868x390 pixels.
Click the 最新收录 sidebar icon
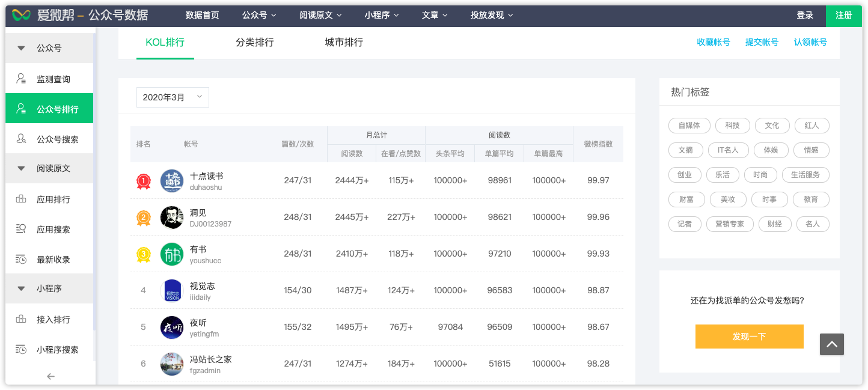click(21, 259)
